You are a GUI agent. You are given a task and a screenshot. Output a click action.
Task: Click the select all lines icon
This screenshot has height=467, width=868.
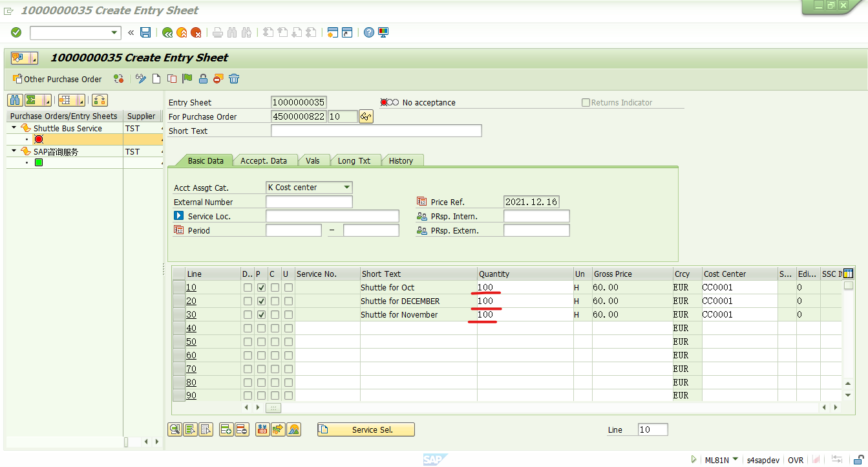click(x=190, y=429)
